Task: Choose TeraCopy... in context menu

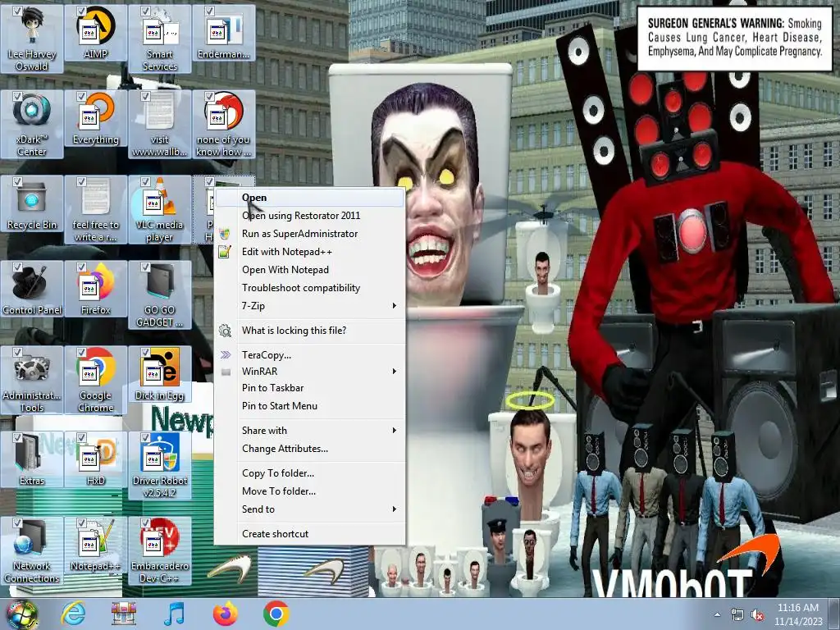Action: (x=309, y=354)
